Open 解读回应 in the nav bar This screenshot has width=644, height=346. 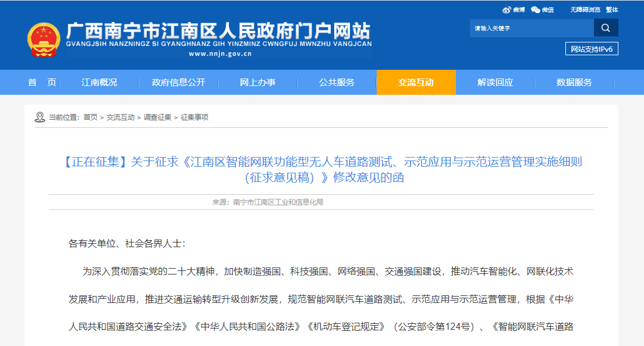pos(495,83)
